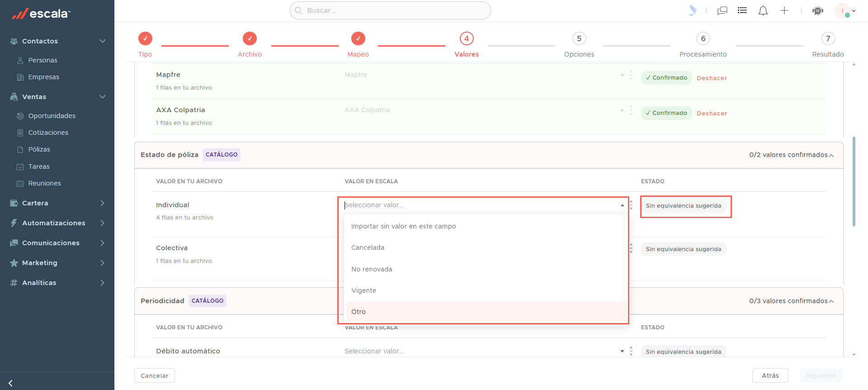Click the plus create icon in header
Viewport: 868px width, 390px height.
[784, 10]
